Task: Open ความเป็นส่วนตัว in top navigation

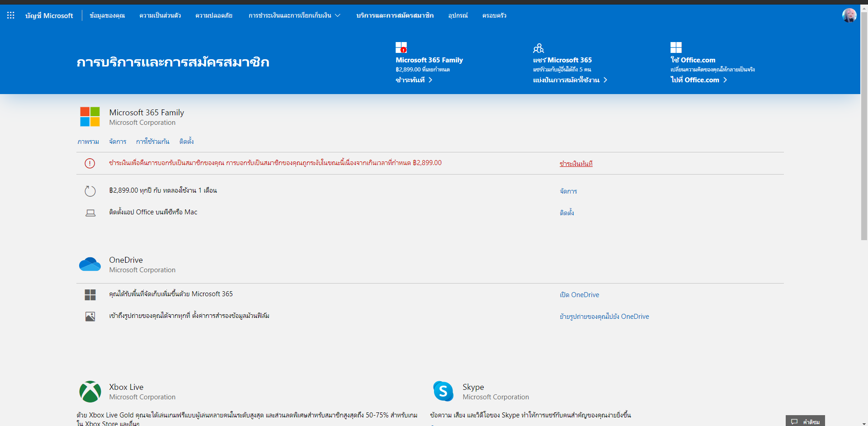Action: pos(160,15)
